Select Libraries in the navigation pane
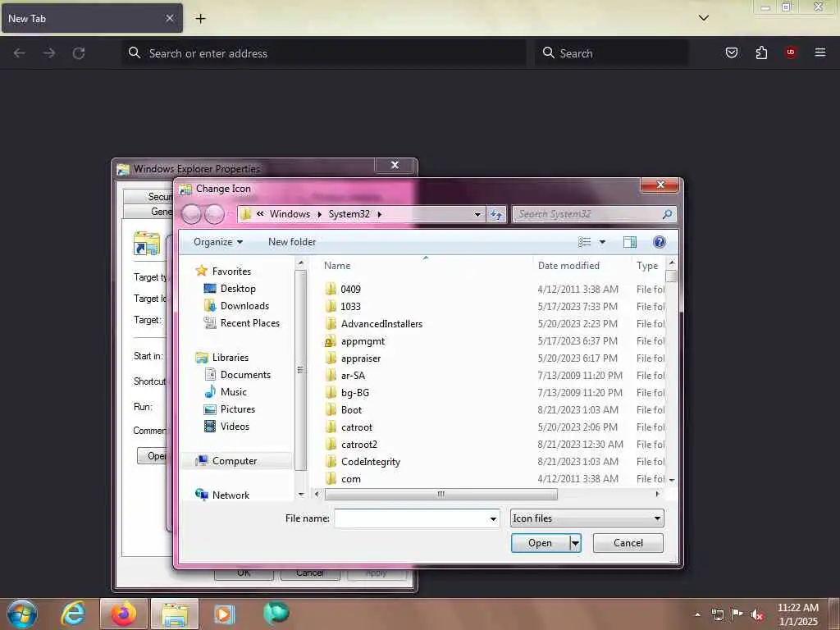This screenshot has width=840, height=630. point(231,358)
